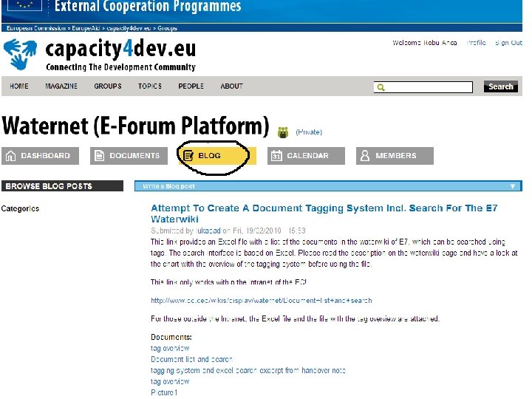Screen dimensions: 532x399
Task: Open the Document list and search attachment
Action: [191, 359]
